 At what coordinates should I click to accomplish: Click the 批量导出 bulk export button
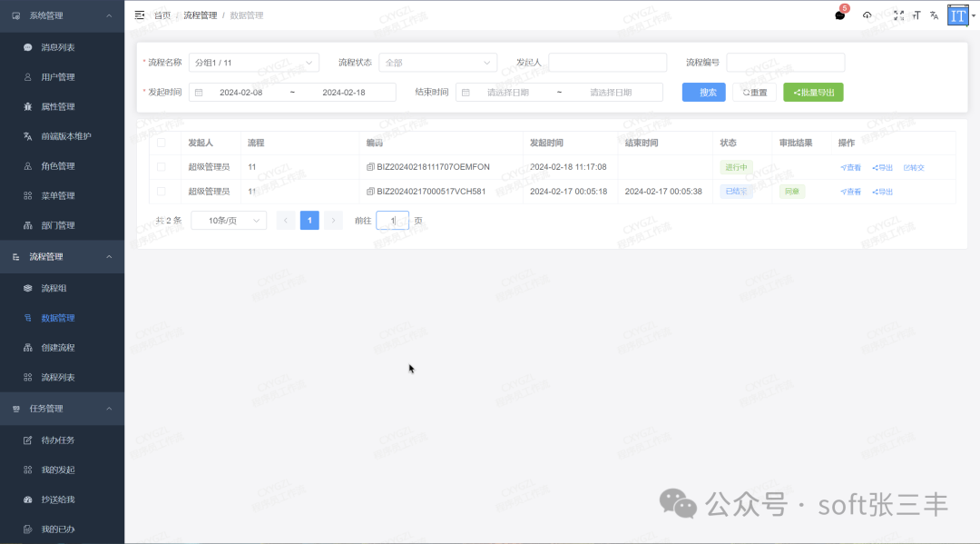pyautogui.click(x=813, y=92)
